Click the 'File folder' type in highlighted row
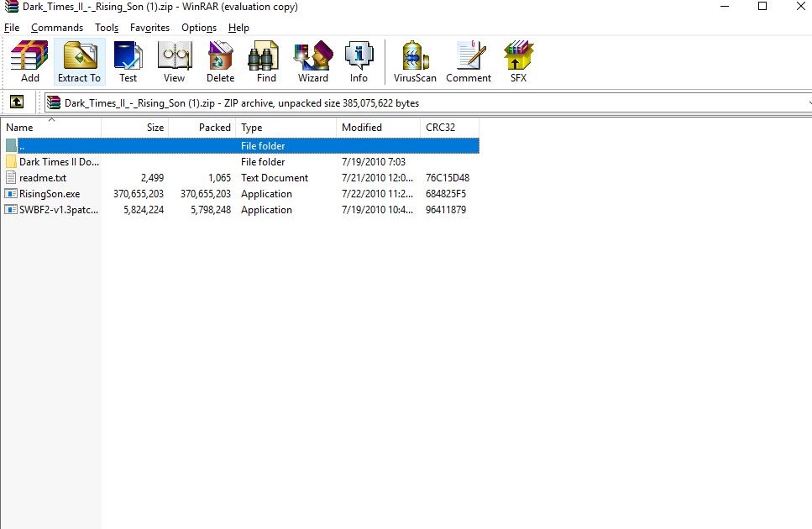 [263, 145]
